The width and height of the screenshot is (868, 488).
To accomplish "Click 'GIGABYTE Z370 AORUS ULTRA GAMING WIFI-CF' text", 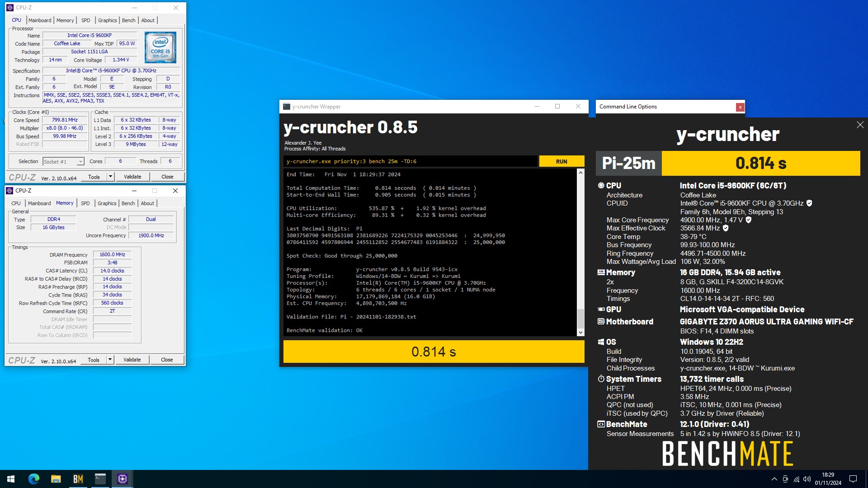I will [x=766, y=322].
